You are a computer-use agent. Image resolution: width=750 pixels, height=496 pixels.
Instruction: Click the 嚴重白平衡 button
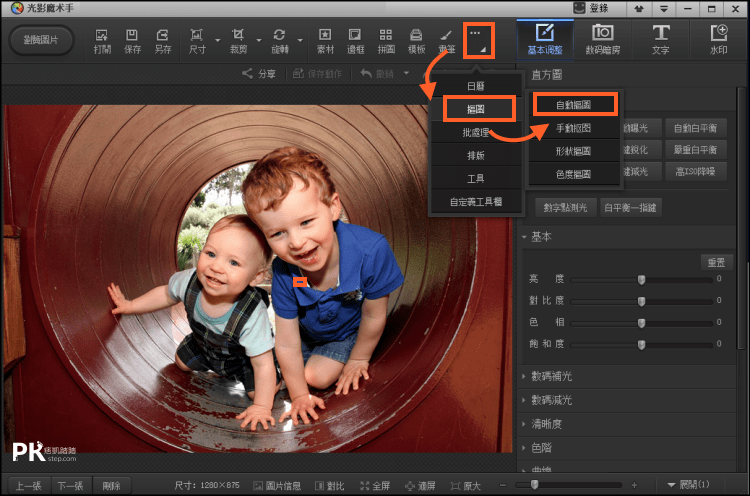[x=695, y=150]
